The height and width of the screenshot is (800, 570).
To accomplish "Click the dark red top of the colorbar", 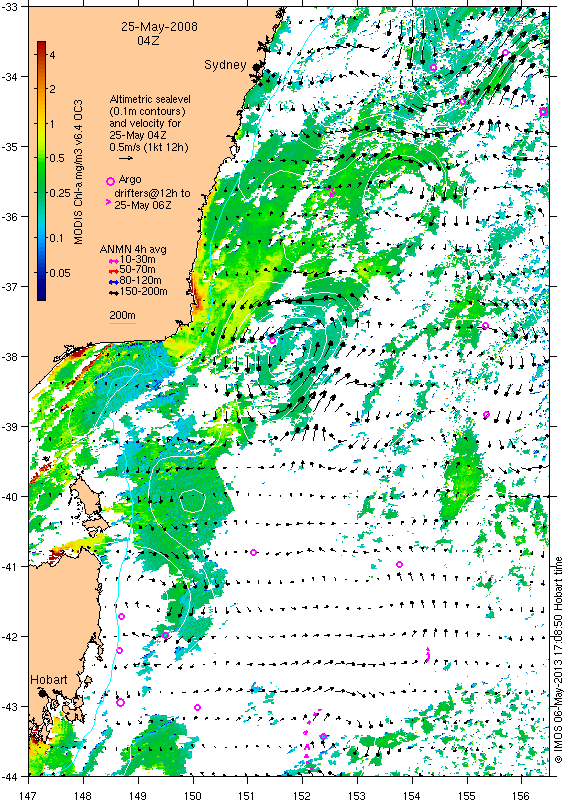I will (41, 45).
